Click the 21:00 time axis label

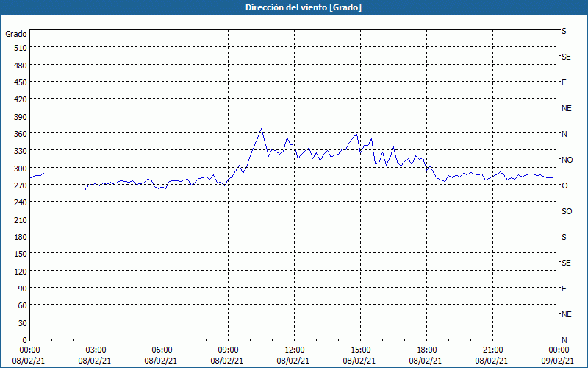pyautogui.click(x=492, y=350)
